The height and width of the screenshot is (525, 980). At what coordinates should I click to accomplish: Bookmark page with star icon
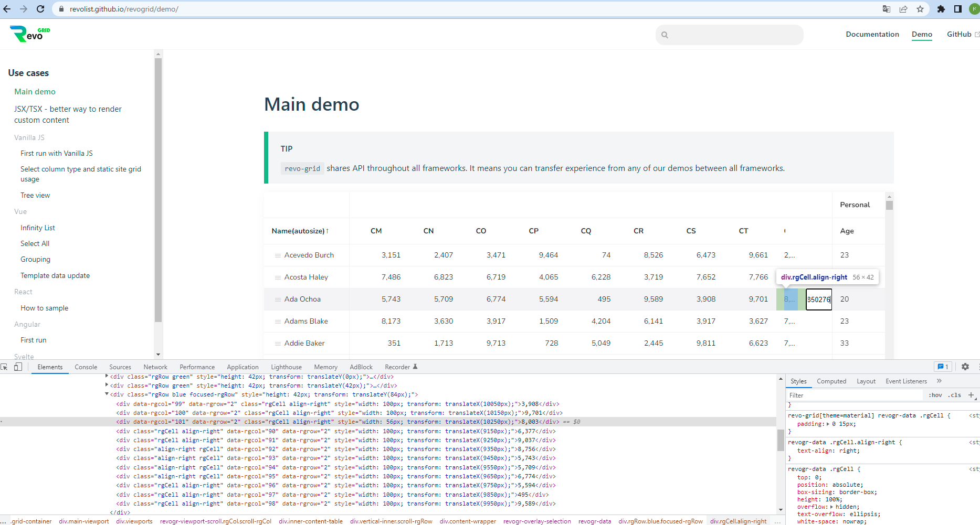pyautogui.click(x=920, y=9)
